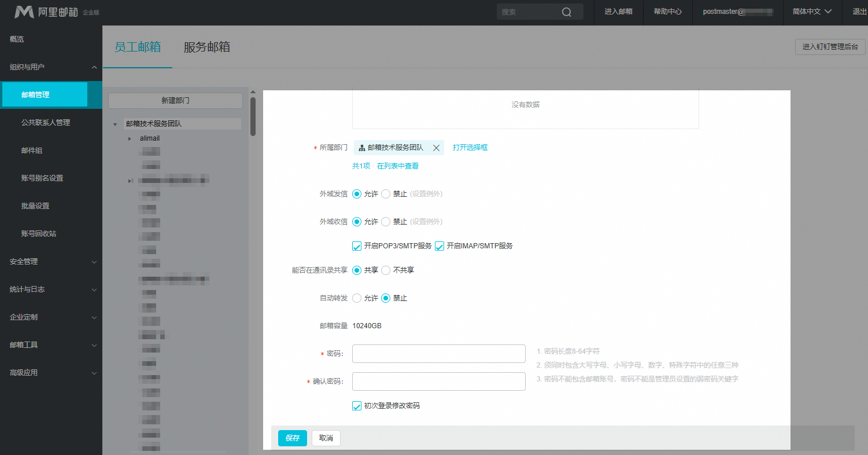Click the 确认密码 input field
868x455 pixels.
439,381
